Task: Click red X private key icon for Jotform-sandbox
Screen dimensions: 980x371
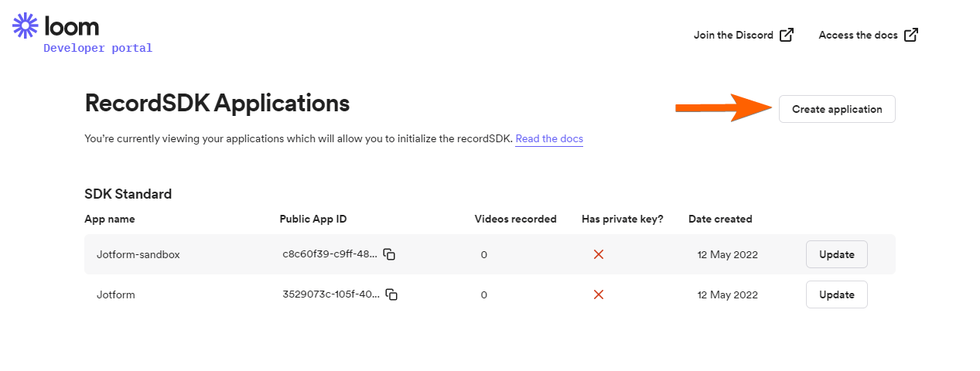Action: (x=598, y=254)
